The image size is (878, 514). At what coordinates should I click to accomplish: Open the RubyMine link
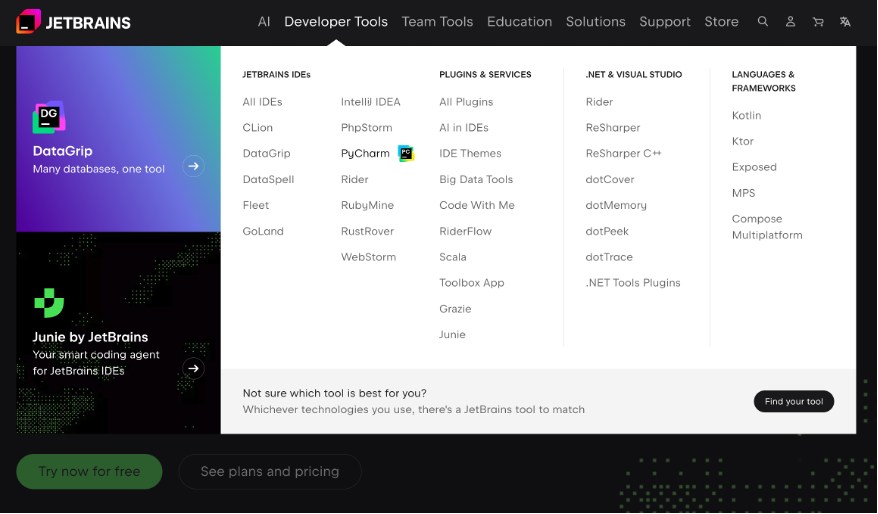(x=367, y=205)
